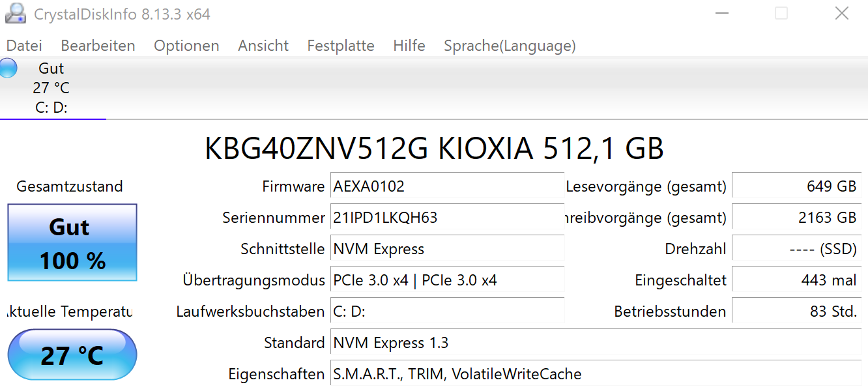This screenshot has width=868, height=391.
Task: Click the Schnittstelle label
Action: click(283, 249)
